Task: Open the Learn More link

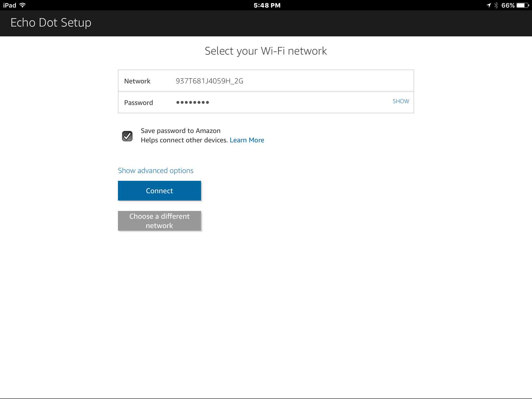Action: (247, 140)
